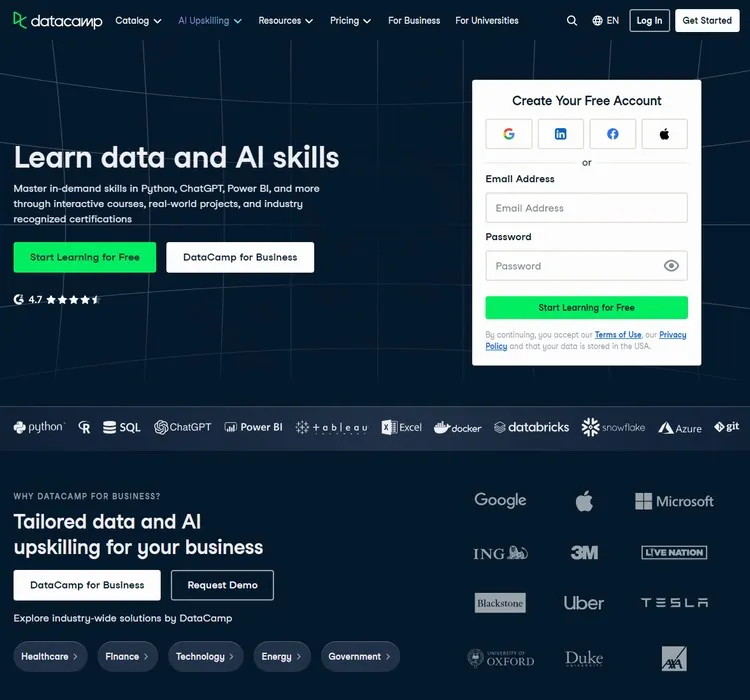The image size is (750, 700).
Task: Click the ChatGPT logo
Action: click(183, 427)
